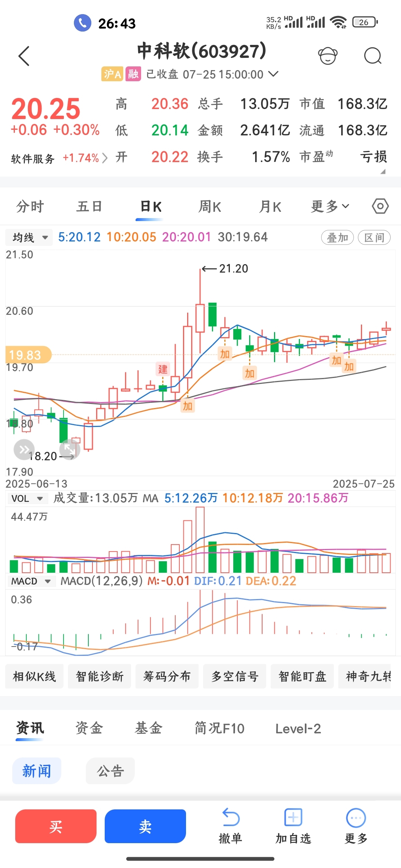Tap the current price 20.25
401x868 pixels.
coord(46,108)
